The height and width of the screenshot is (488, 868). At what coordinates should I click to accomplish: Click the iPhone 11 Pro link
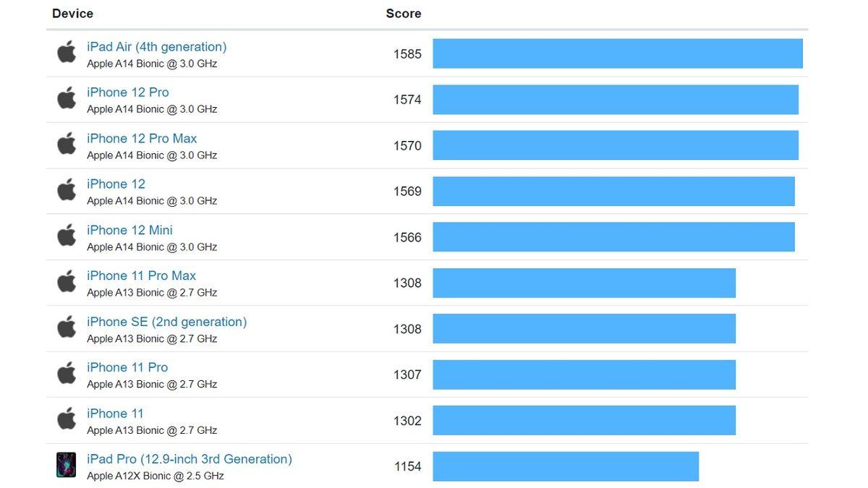pos(127,367)
